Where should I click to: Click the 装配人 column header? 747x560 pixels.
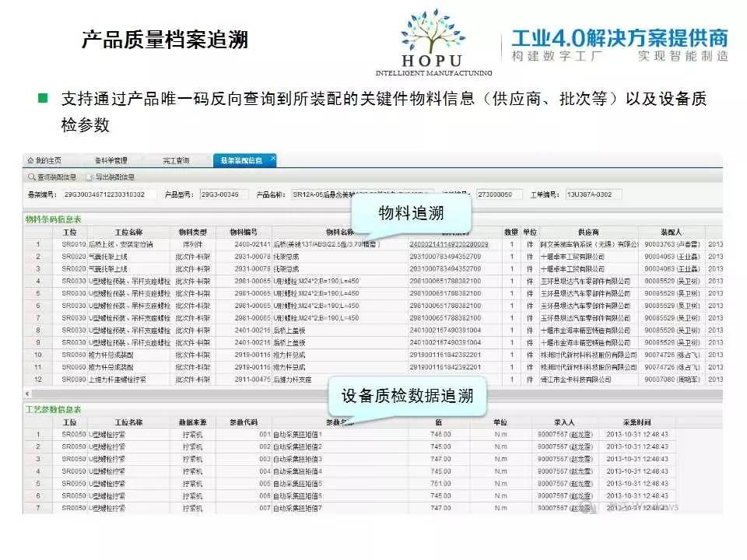[671, 232]
